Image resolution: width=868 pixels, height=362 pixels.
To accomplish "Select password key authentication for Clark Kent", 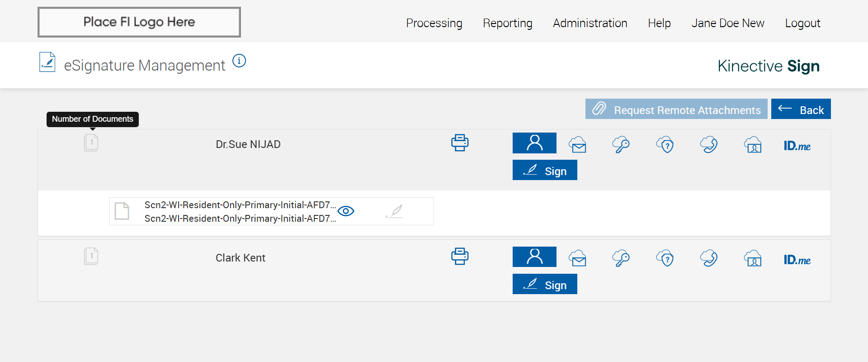I will pyautogui.click(x=621, y=258).
